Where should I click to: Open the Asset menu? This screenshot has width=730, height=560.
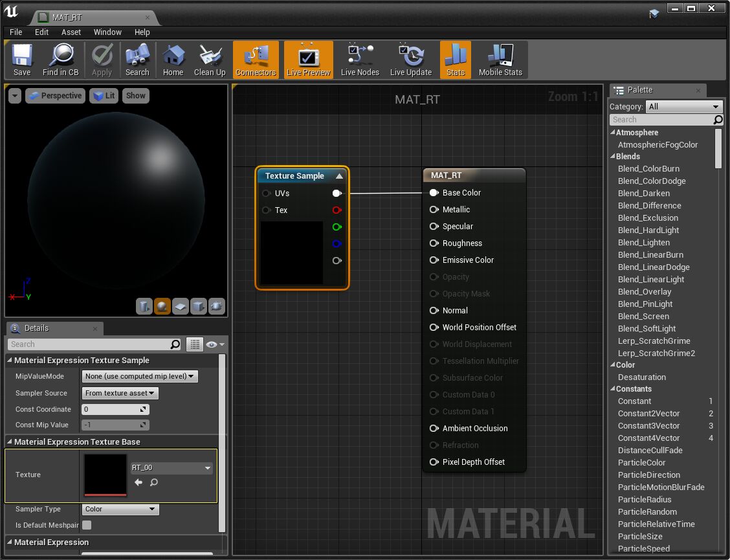coord(71,32)
